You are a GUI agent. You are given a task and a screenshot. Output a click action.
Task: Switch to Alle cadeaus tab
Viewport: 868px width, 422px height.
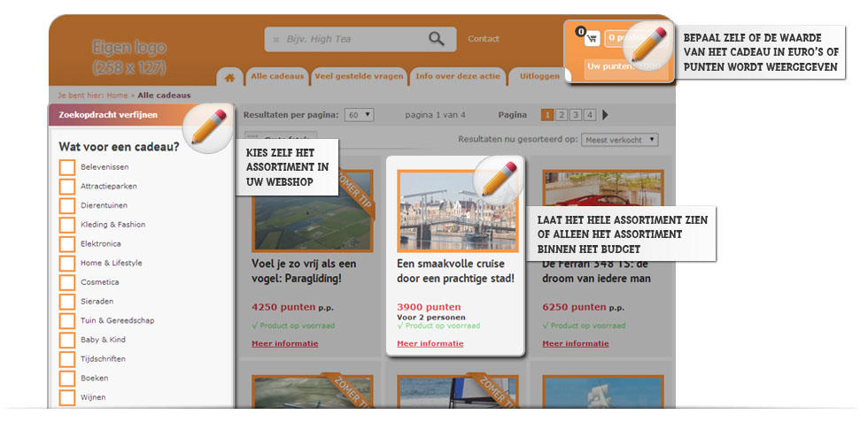click(x=277, y=76)
